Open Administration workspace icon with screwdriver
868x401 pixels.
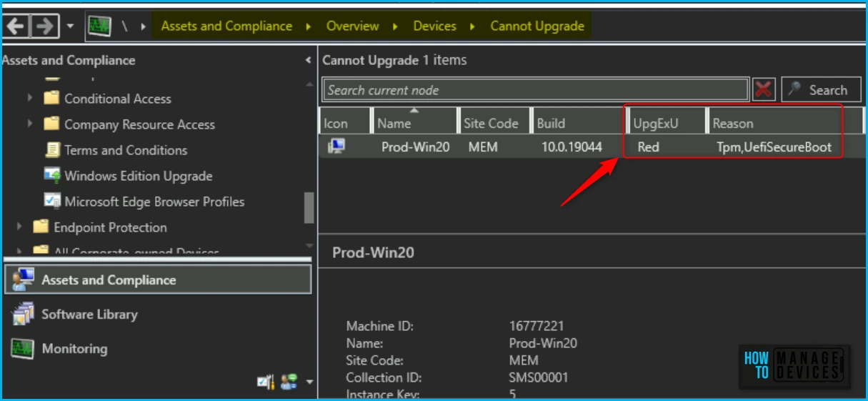click(x=266, y=382)
